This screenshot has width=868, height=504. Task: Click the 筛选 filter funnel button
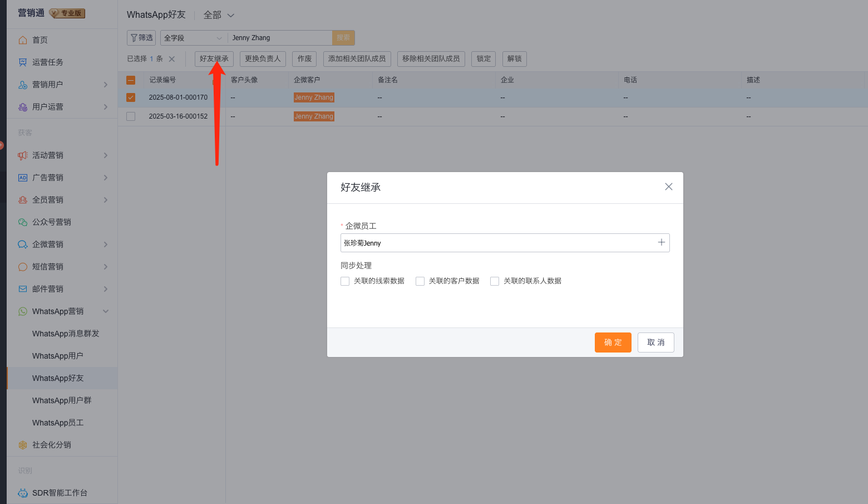141,38
